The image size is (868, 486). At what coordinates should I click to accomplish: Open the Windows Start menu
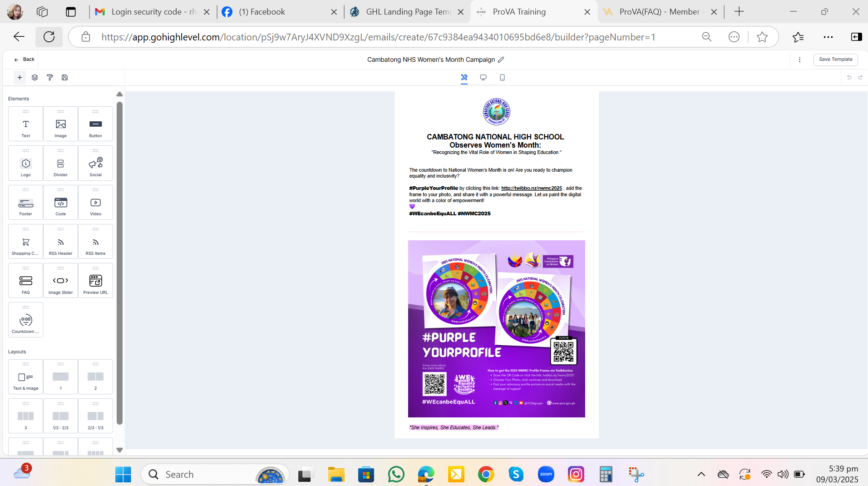(123, 475)
